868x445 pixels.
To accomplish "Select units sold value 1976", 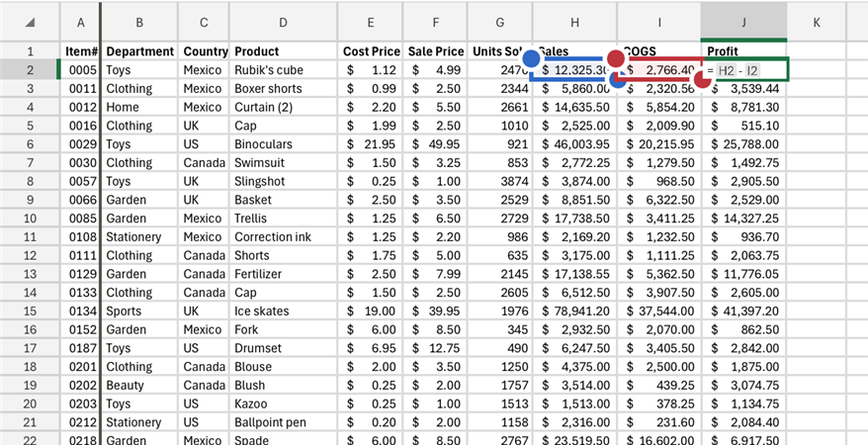I will 500,311.
